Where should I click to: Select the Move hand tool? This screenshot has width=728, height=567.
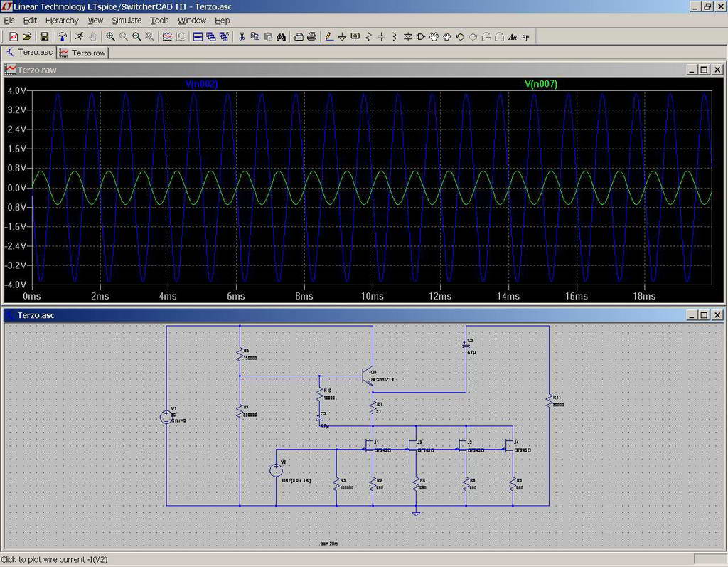point(434,37)
